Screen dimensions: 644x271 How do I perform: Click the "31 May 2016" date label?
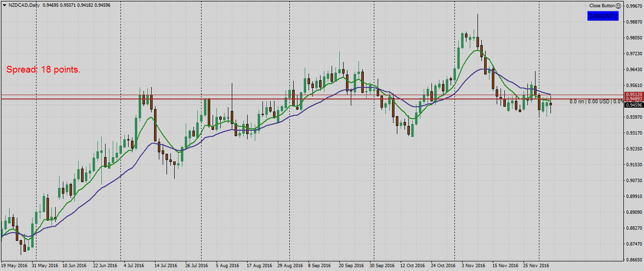click(45, 265)
